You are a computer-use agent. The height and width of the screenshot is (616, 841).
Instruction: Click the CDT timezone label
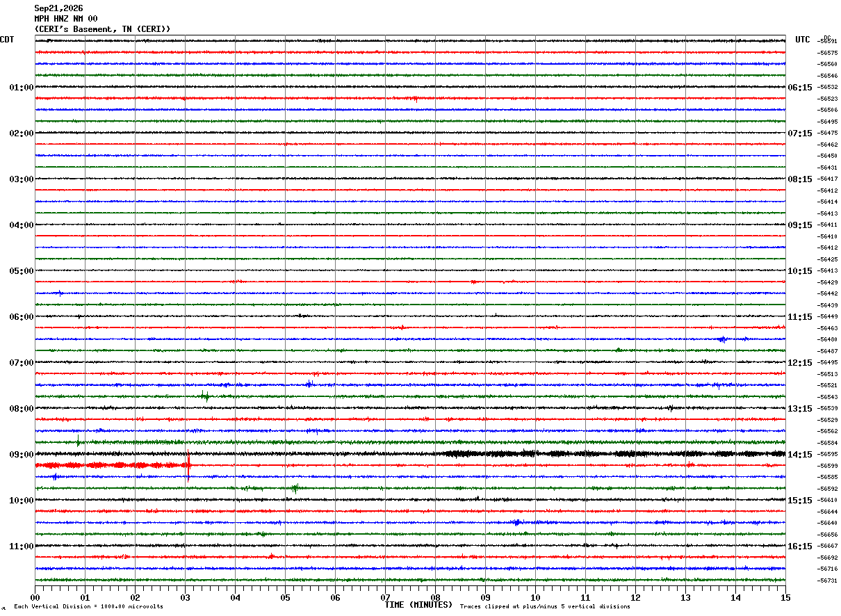[7, 40]
